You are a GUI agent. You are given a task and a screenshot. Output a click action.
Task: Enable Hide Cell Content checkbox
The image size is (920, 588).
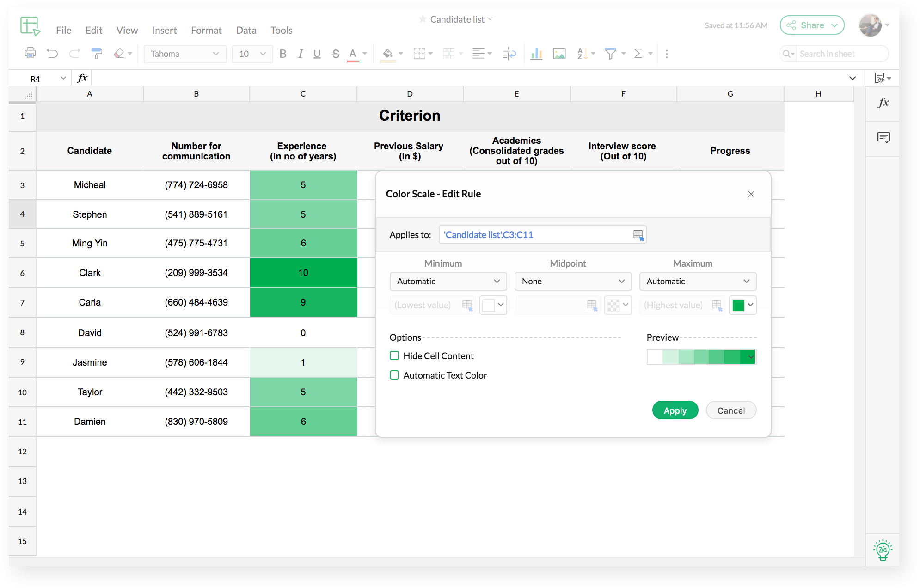click(x=393, y=355)
